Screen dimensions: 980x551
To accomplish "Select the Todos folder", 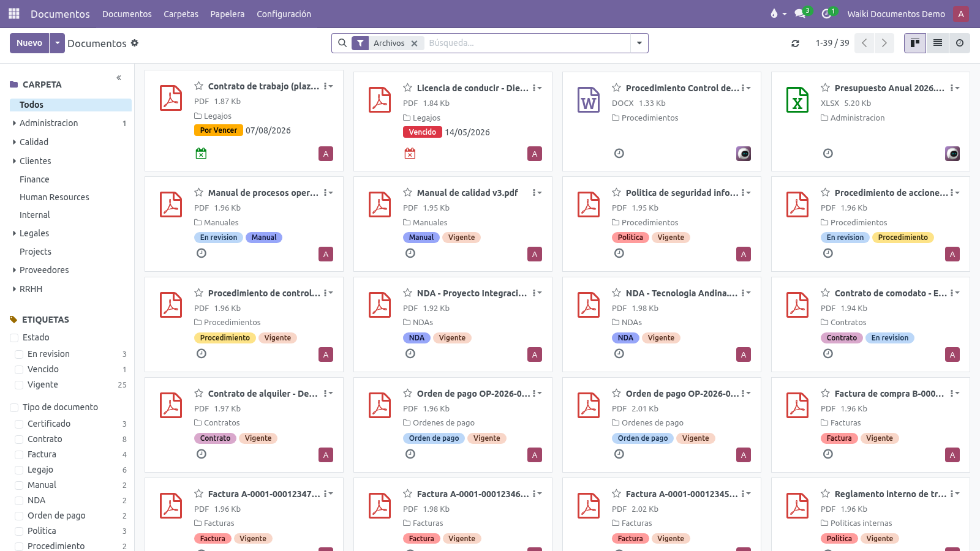I will 70,105.
